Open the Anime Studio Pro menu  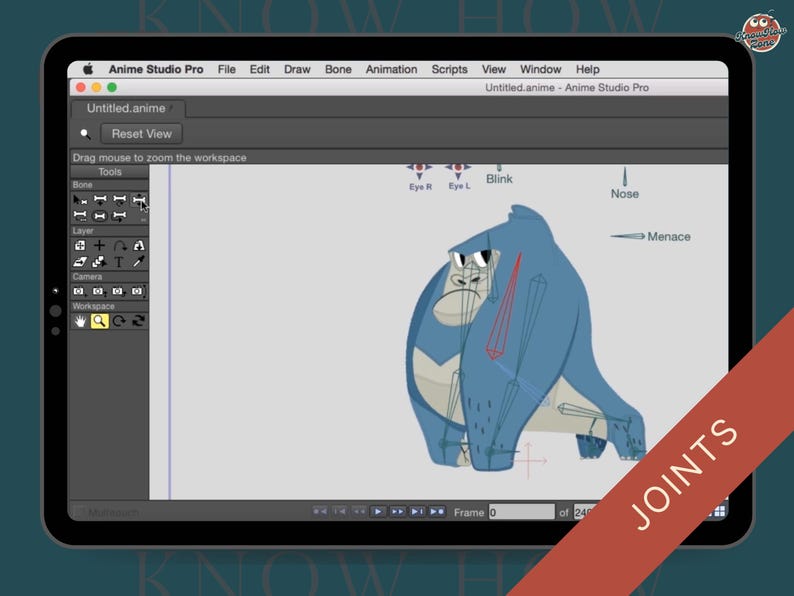[x=156, y=69]
